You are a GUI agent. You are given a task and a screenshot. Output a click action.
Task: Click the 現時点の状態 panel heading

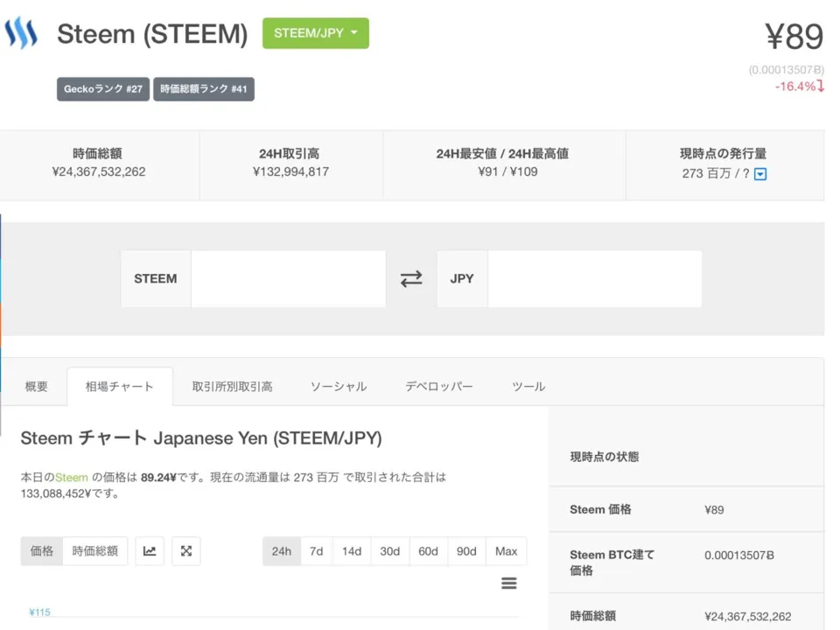(605, 457)
